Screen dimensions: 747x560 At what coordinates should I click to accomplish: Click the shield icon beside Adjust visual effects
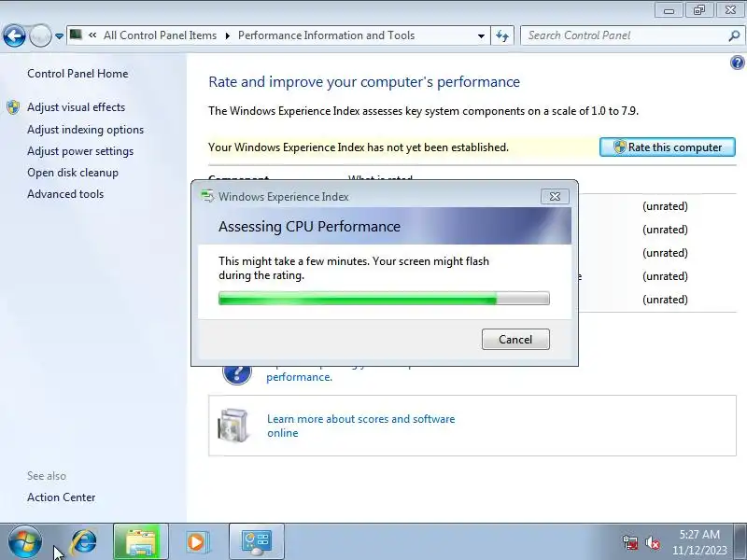(13, 107)
